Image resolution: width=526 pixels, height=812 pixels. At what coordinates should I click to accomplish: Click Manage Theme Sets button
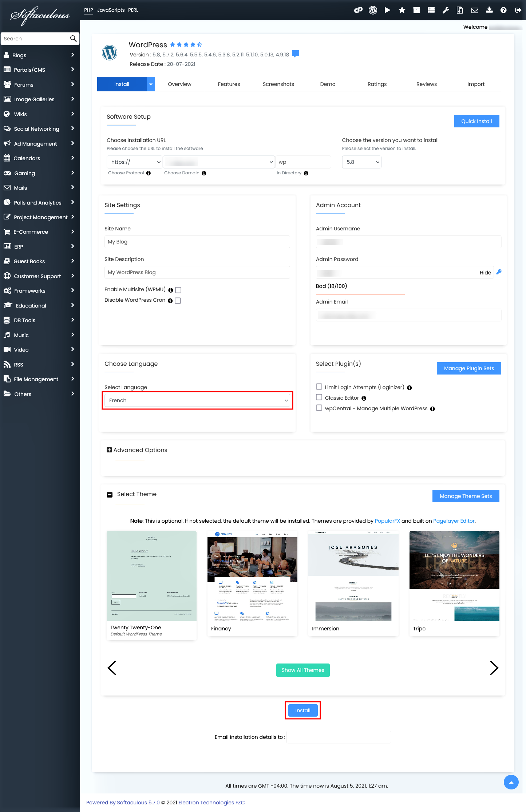click(x=466, y=496)
